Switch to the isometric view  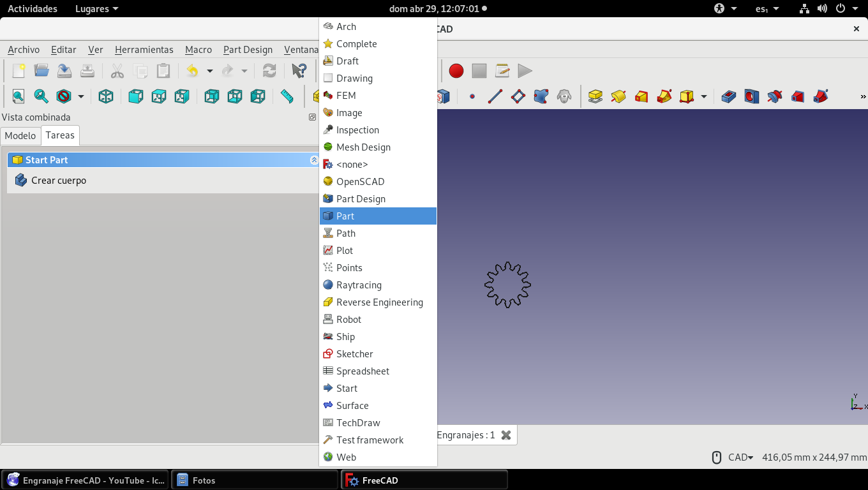click(x=106, y=96)
